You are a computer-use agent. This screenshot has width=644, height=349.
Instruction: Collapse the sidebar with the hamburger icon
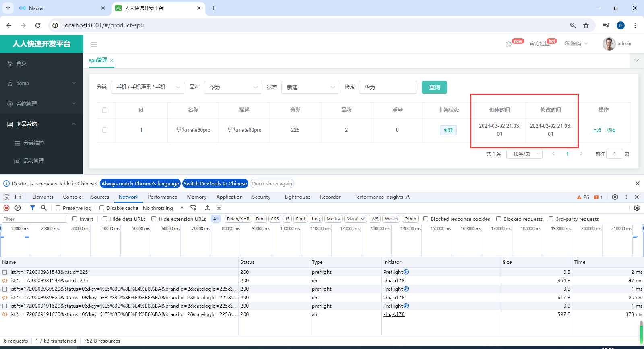(94, 45)
